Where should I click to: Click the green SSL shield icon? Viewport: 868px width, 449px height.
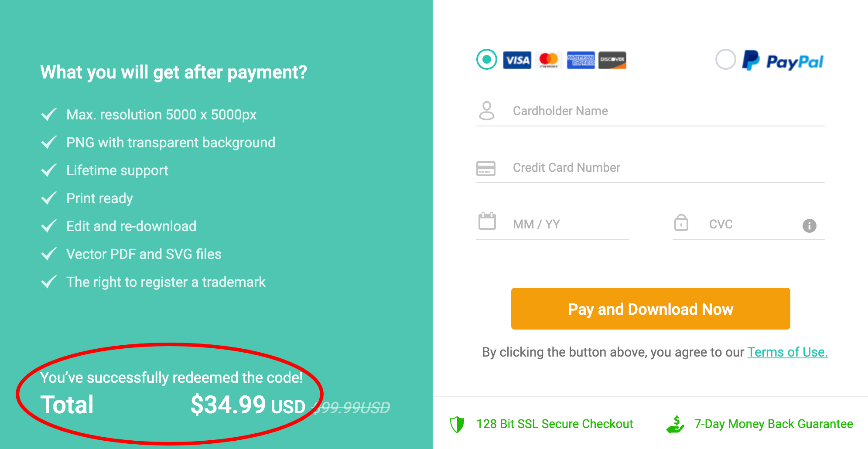[457, 423]
